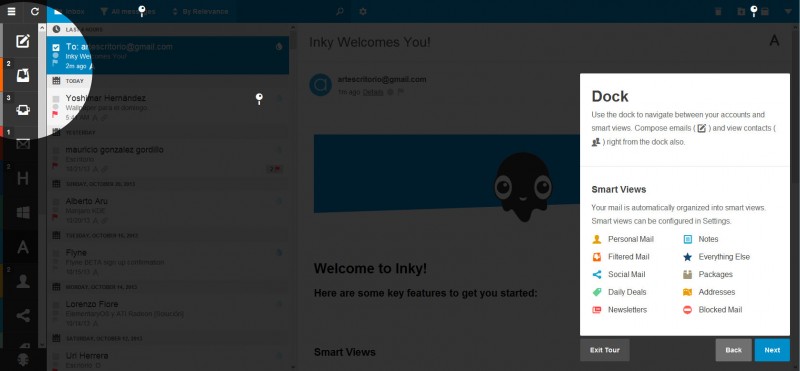The width and height of the screenshot is (800, 371).
Task: Click the relevance drop on selected message
Action: [x=279, y=46]
